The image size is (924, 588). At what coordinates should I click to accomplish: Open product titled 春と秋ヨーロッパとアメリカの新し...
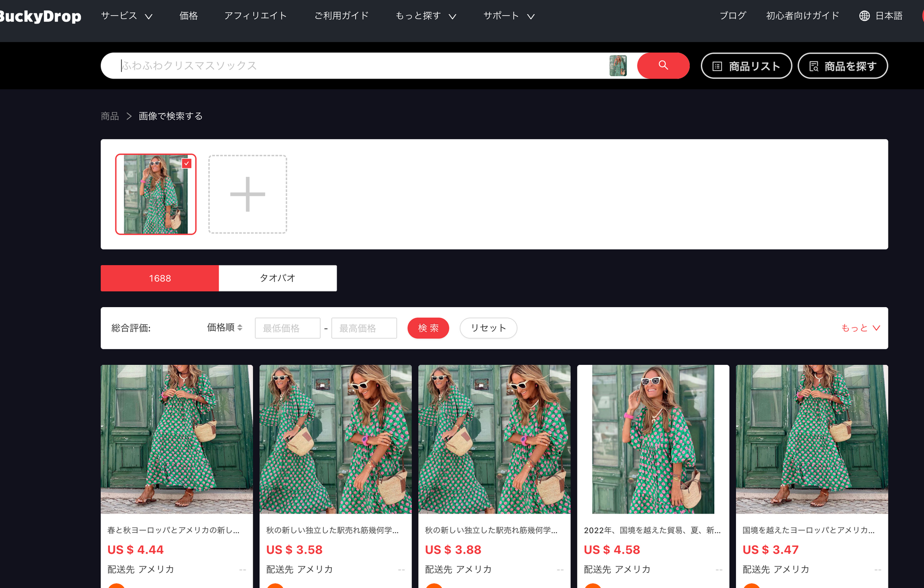[173, 530]
